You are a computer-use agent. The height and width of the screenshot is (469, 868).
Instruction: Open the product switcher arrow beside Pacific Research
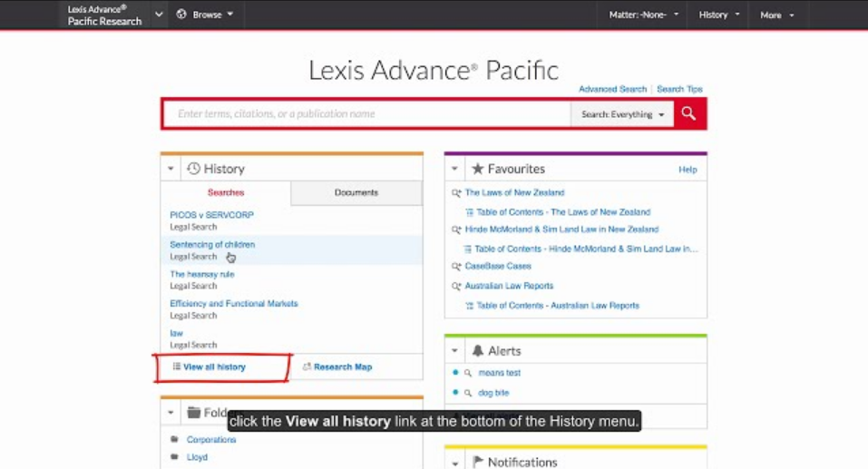[159, 15]
